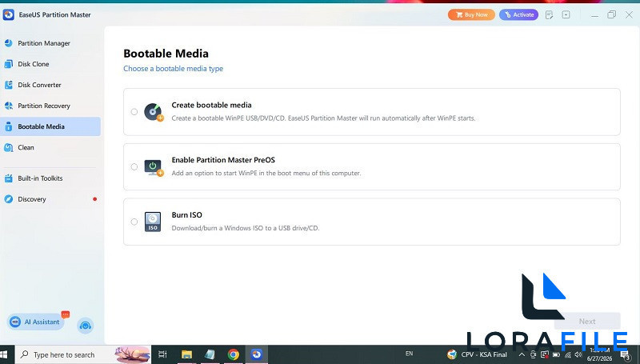Click the Enable Partition Master PreOS title
Viewport: 640px width, 364px height.
(x=223, y=160)
